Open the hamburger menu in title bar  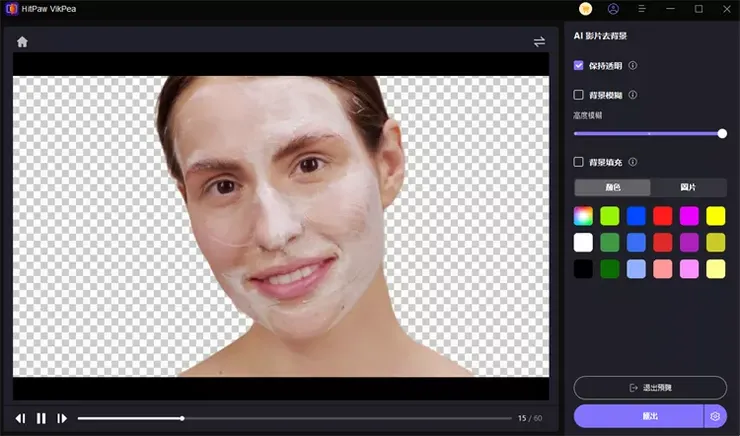(x=641, y=9)
